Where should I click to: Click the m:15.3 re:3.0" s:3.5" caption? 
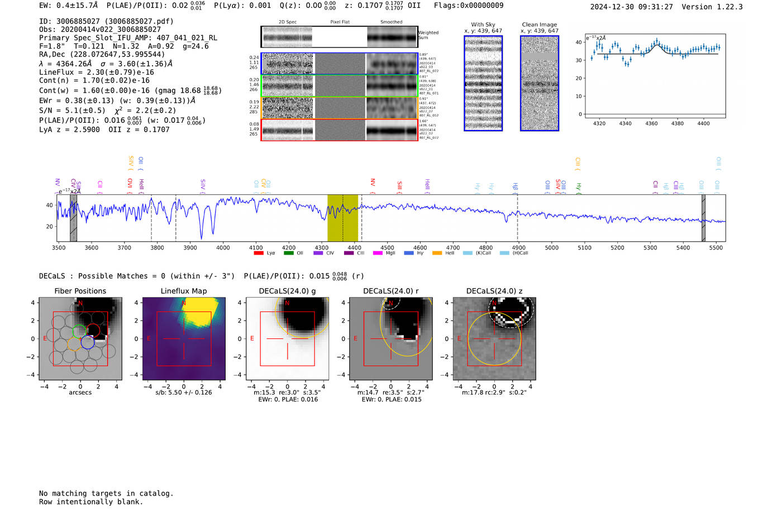288,392
